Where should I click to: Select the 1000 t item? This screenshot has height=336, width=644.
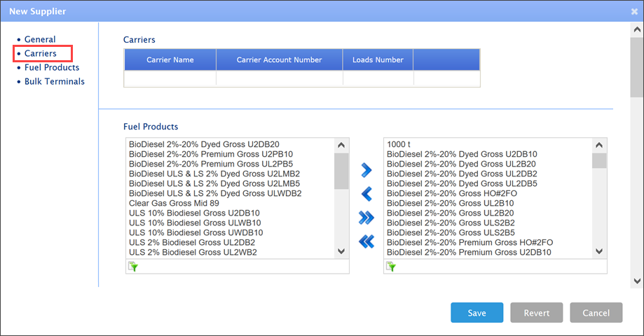(x=399, y=144)
